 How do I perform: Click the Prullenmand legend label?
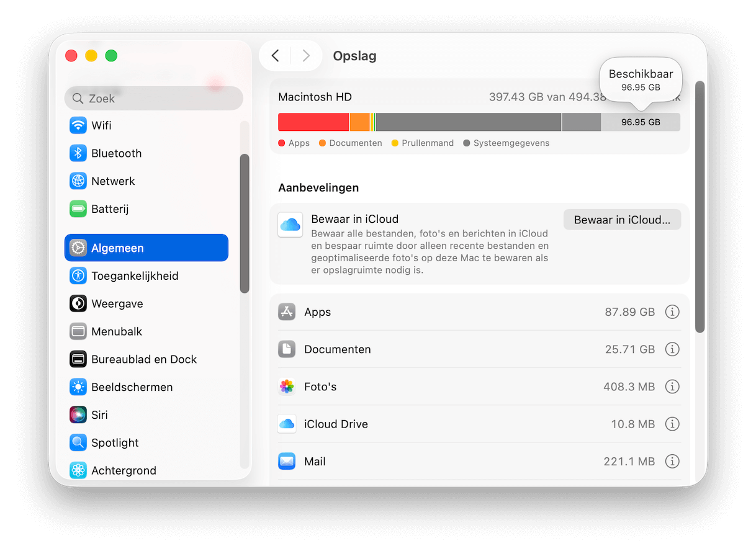pyautogui.click(x=428, y=143)
